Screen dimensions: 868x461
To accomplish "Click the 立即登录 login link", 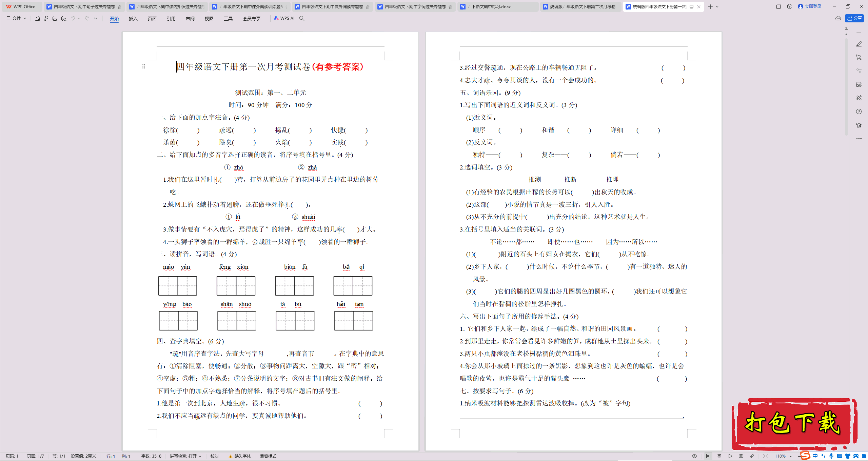I will (x=810, y=6).
